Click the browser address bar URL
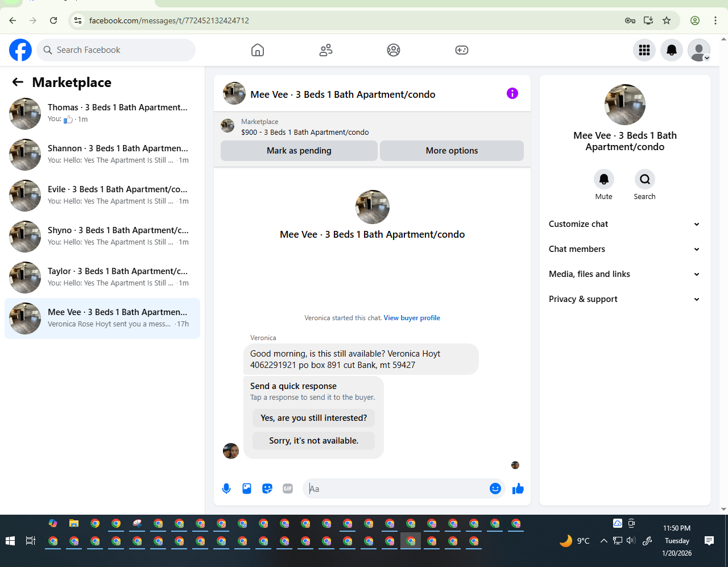Image resolution: width=728 pixels, height=567 pixels. click(169, 20)
